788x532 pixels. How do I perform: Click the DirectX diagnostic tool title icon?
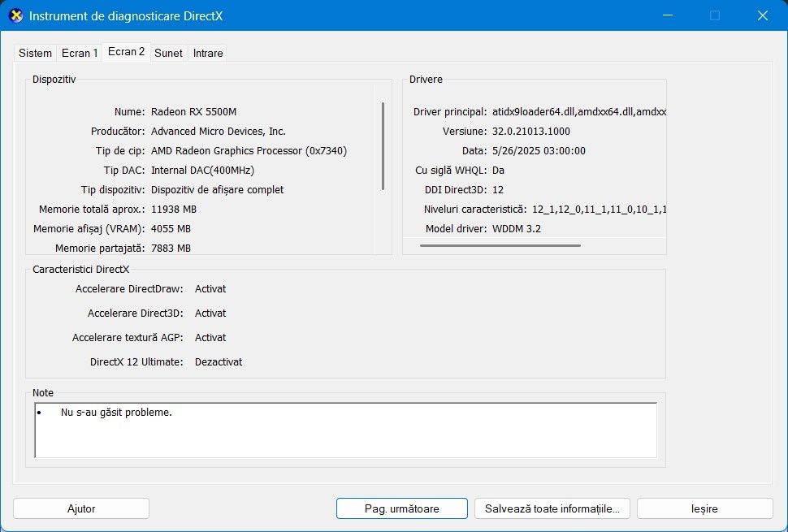click(x=16, y=15)
